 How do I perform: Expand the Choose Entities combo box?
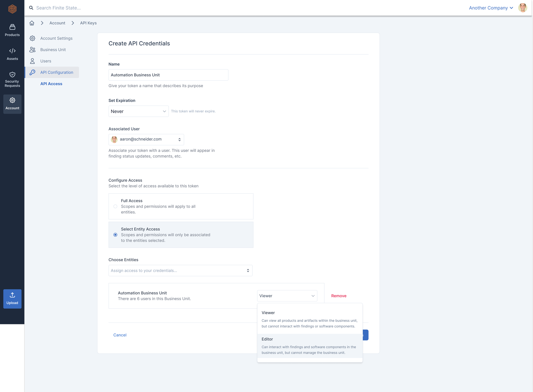[180, 271]
